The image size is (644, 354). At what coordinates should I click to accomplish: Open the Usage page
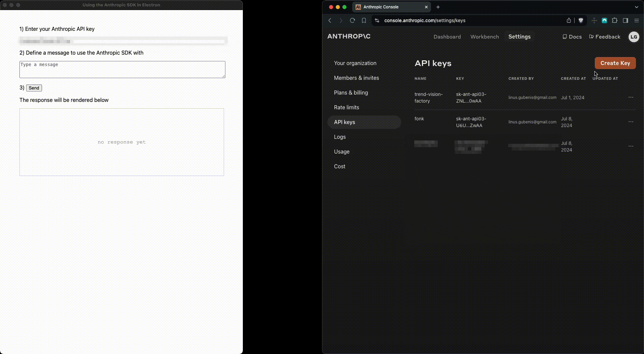342,152
